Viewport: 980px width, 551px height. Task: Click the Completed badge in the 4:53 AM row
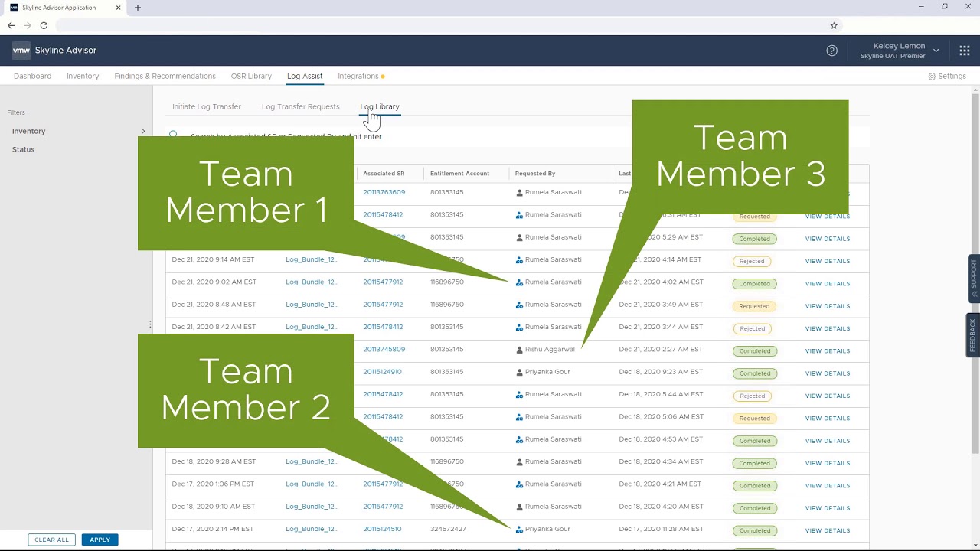click(x=754, y=441)
